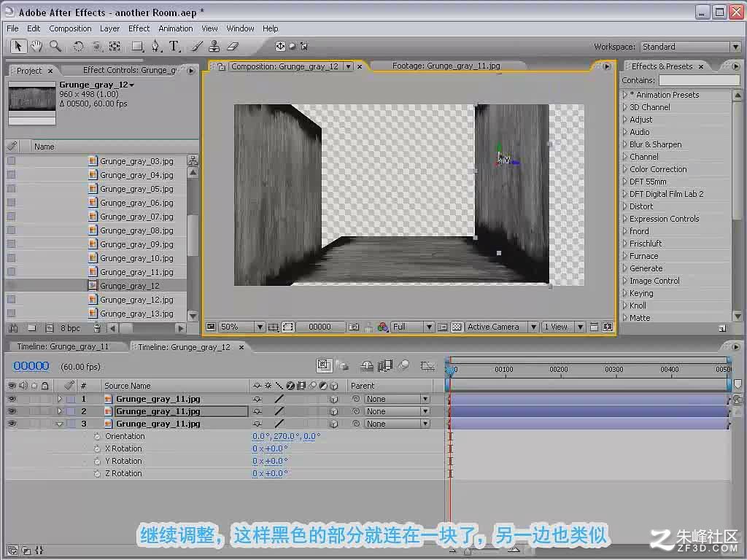Image resolution: width=747 pixels, height=560 pixels.
Task: Click the Orientation value 270.0°
Action: 287,436
